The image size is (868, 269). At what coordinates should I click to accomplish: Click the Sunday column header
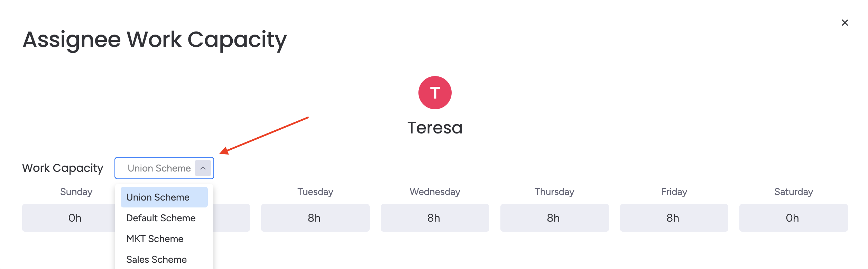coord(76,192)
